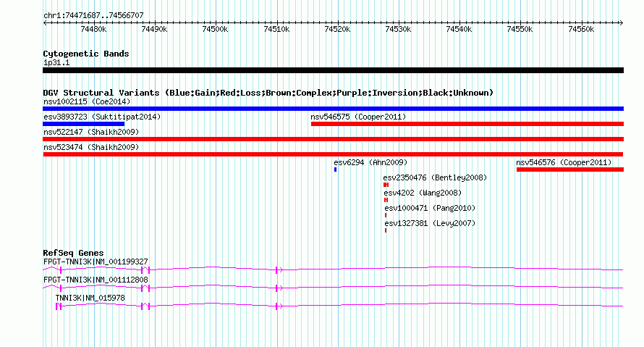Click the ruler's right end arrow

621,23
